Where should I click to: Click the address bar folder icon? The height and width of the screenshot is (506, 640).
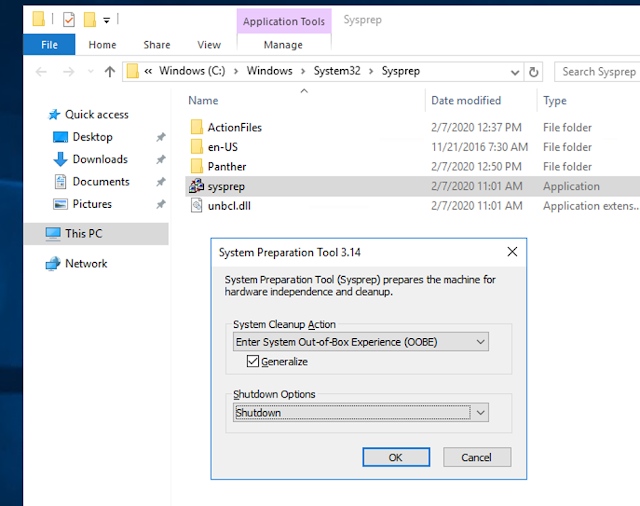click(x=133, y=71)
